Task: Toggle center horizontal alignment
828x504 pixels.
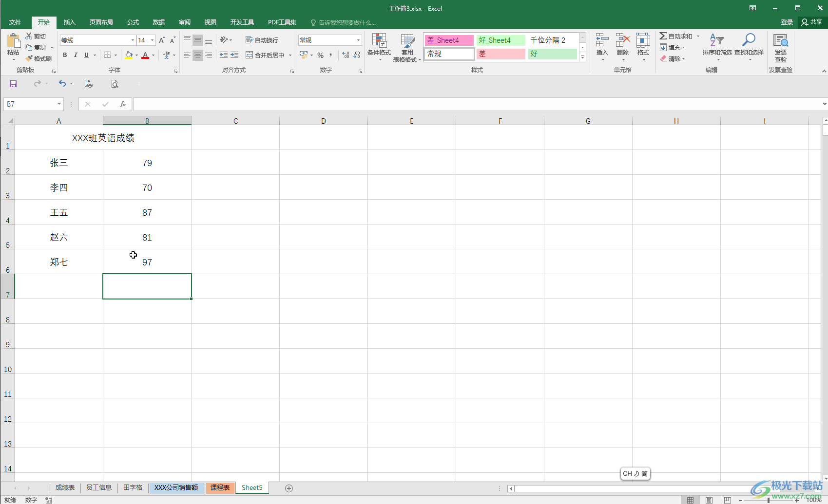Action: tap(198, 55)
